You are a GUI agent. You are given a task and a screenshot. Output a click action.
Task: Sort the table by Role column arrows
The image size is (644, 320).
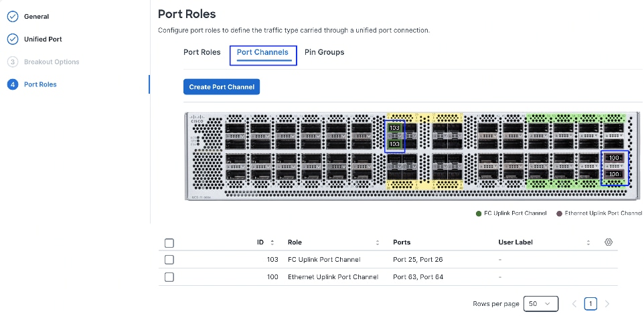click(378, 243)
